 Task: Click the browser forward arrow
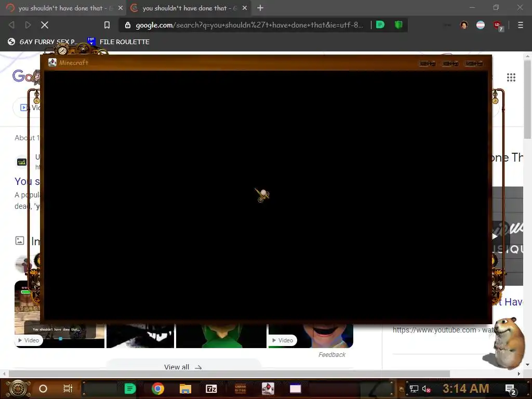tap(28, 25)
